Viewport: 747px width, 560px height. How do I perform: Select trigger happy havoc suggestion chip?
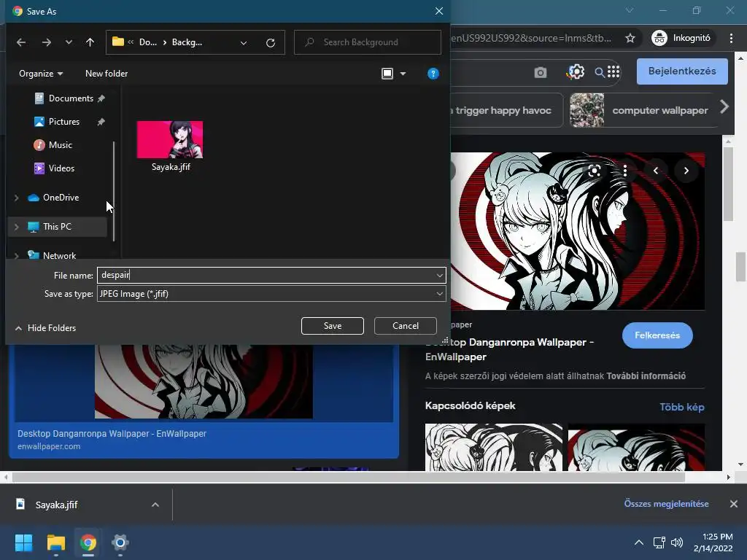click(x=506, y=111)
